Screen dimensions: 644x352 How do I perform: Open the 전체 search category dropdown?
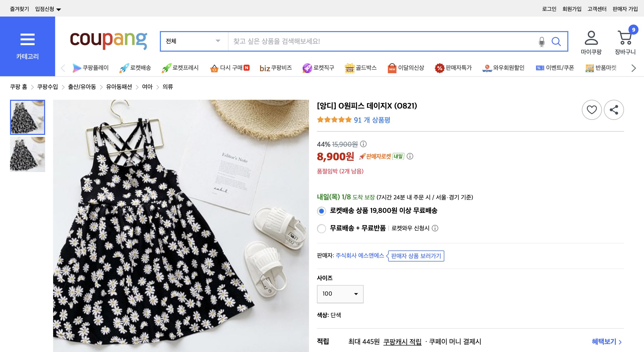click(193, 42)
